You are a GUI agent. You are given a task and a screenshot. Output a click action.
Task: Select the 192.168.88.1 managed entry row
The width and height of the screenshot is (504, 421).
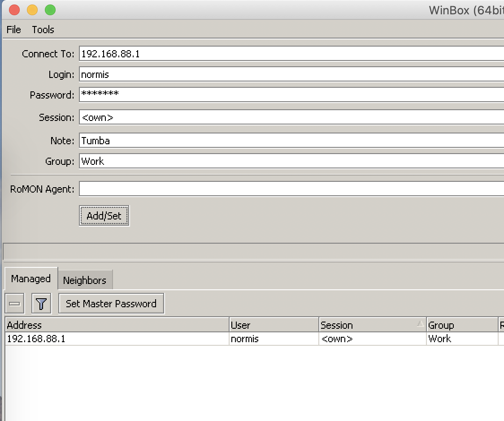[112, 339]
